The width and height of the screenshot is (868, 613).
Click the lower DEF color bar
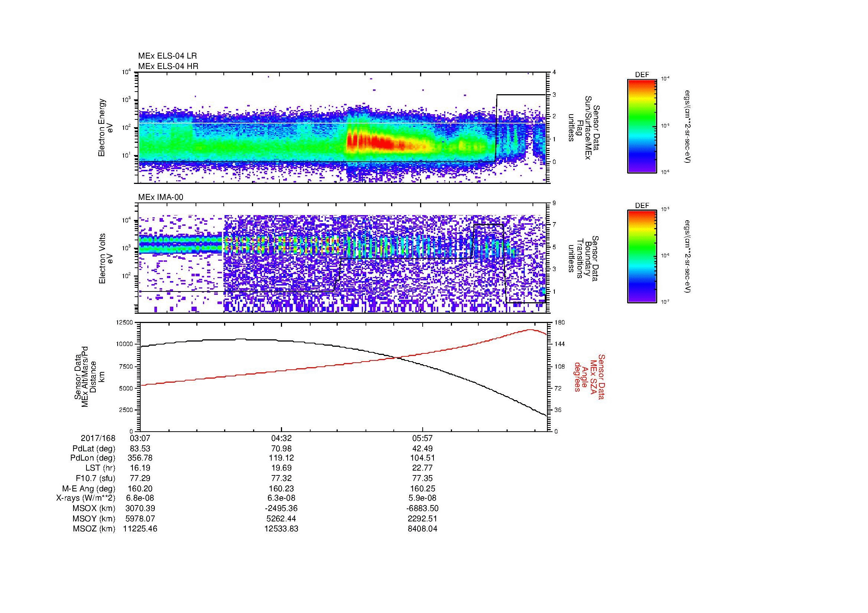point(642,257)
